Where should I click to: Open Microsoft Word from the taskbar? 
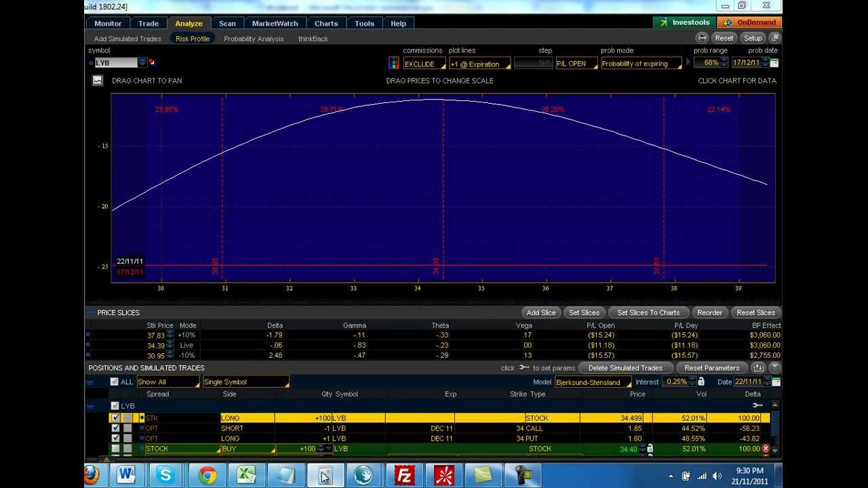pos(126,475)
